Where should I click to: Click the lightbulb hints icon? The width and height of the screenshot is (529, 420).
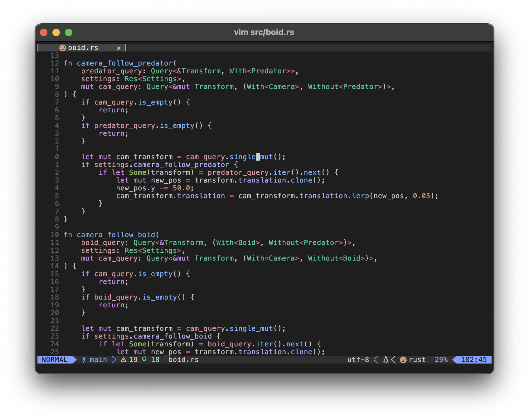point(144,360)
